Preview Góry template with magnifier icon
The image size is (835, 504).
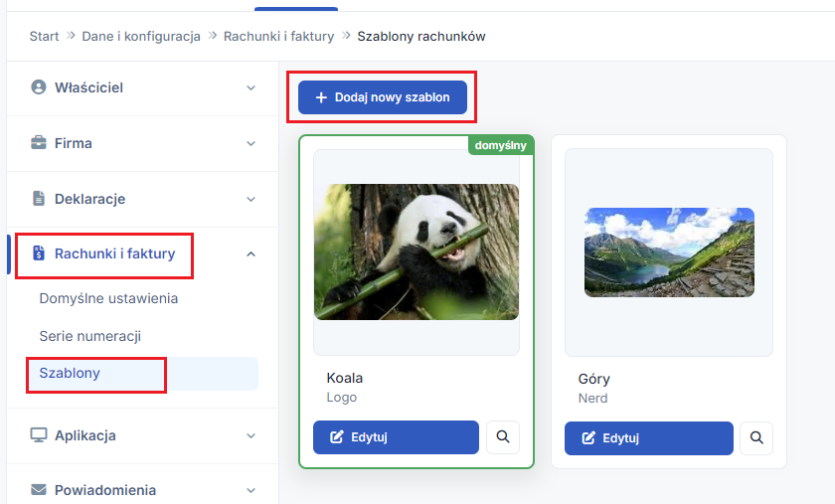pos(756,438)
